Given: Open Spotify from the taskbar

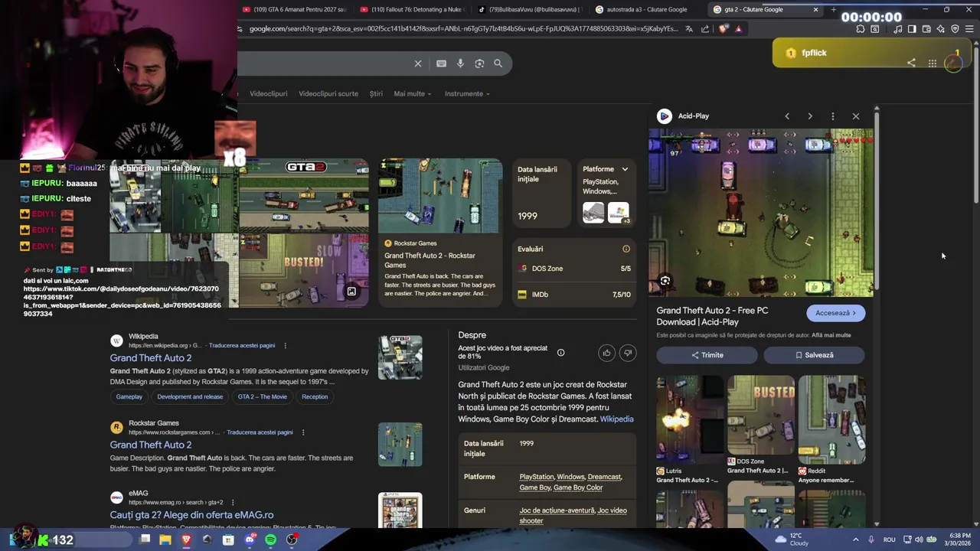Looking at the screenshot, I should pos(271,540).
